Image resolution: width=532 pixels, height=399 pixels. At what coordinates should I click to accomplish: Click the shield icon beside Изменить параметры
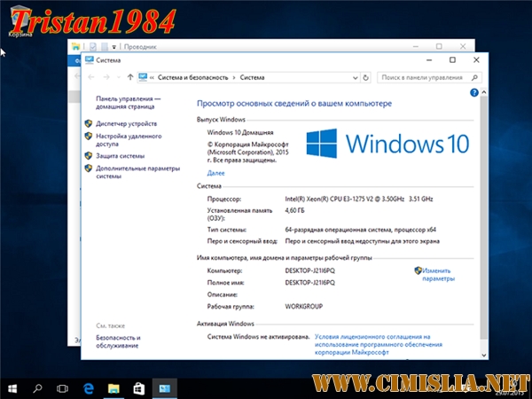pos(418,270)
